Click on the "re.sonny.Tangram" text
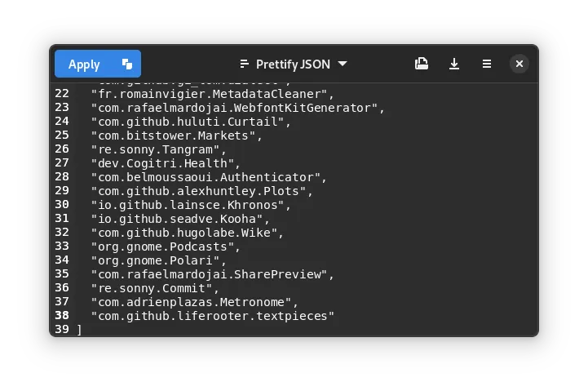The width and height of the screenshot is (588, 391). coord(159,149)
